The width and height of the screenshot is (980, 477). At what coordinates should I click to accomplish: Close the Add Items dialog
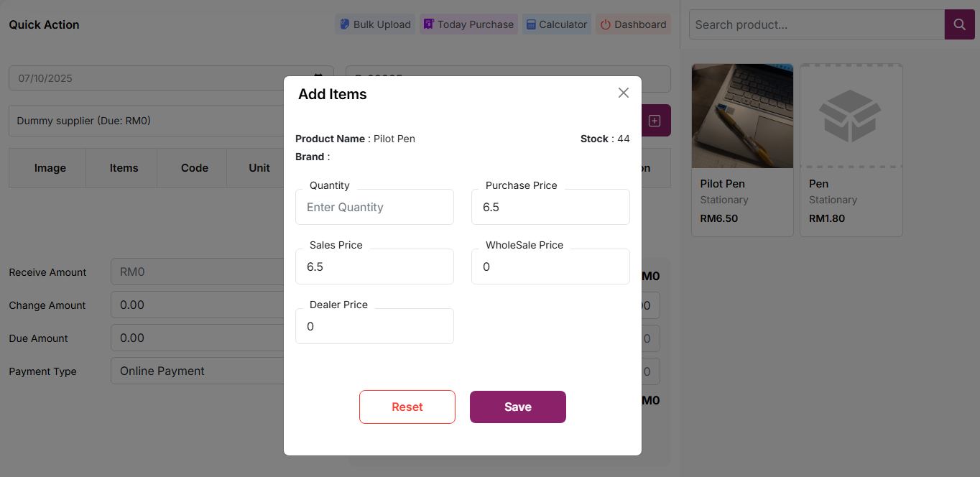point(624,93)
